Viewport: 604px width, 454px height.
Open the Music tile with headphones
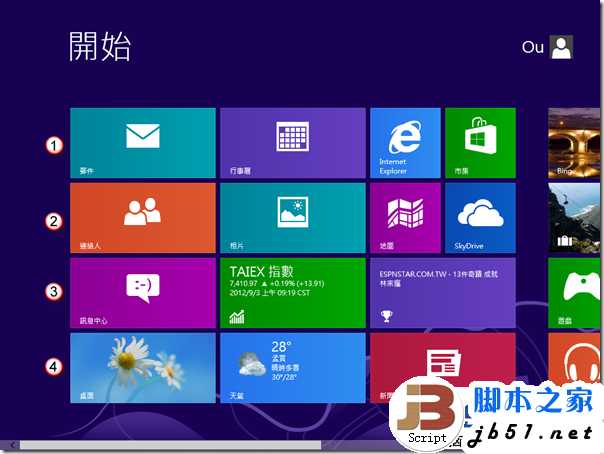[574, 362]
